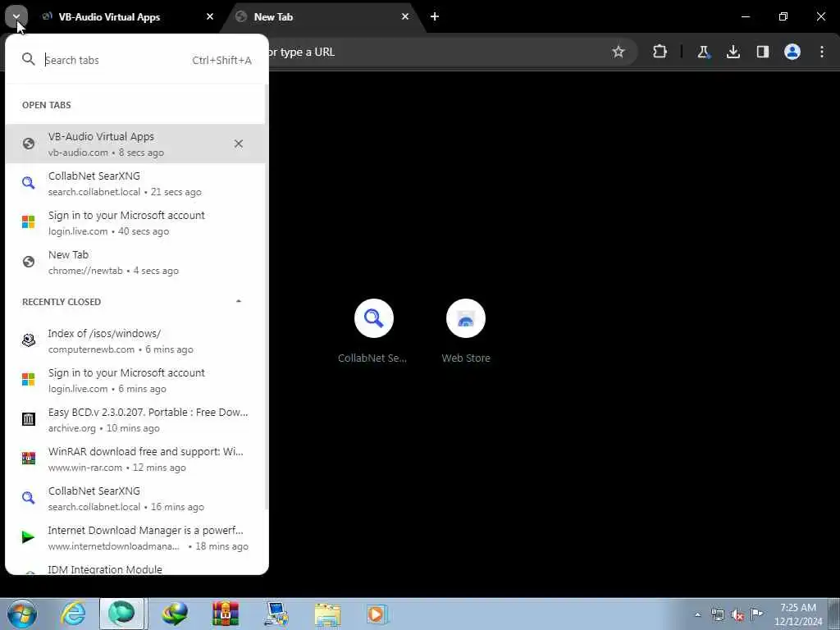This screenshot has height=630, width=840.
Task: Click the archive.org favicon for Easy BCD
Action: pos(29,419)
